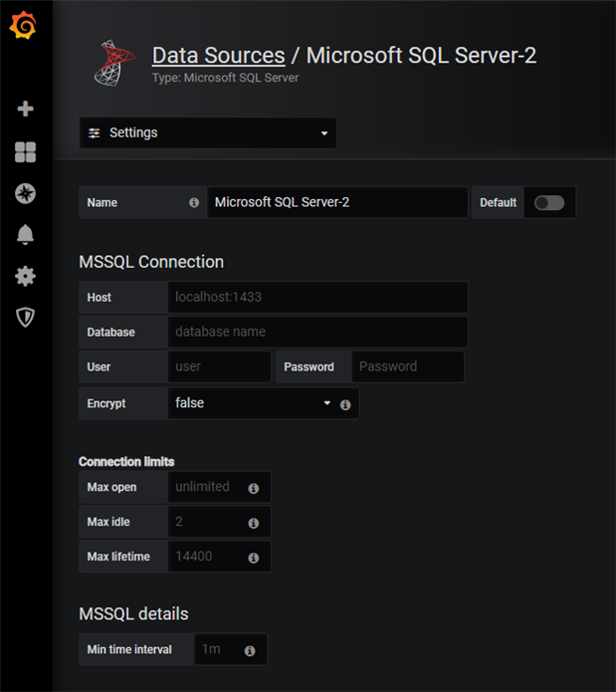616x692 pixels.
Task: Expand the Settings dropdown
Action: 208,132
